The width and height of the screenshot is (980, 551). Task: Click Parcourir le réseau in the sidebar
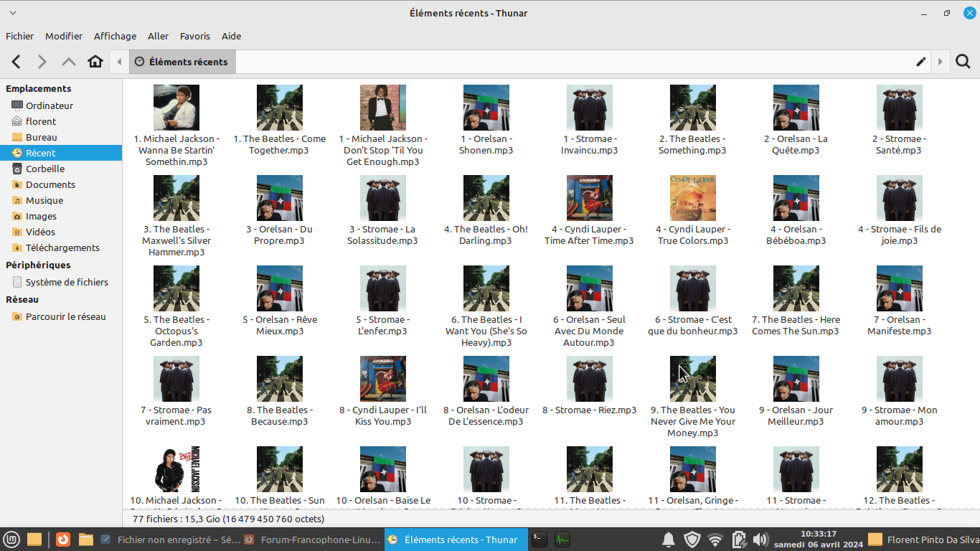click(61, 316)
